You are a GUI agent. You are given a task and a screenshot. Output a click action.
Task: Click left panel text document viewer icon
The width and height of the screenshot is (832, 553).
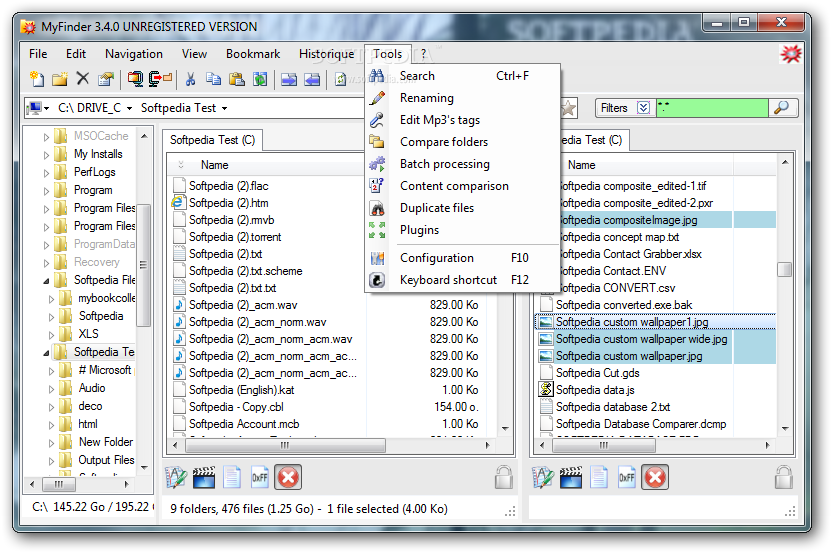pos(232,477)
